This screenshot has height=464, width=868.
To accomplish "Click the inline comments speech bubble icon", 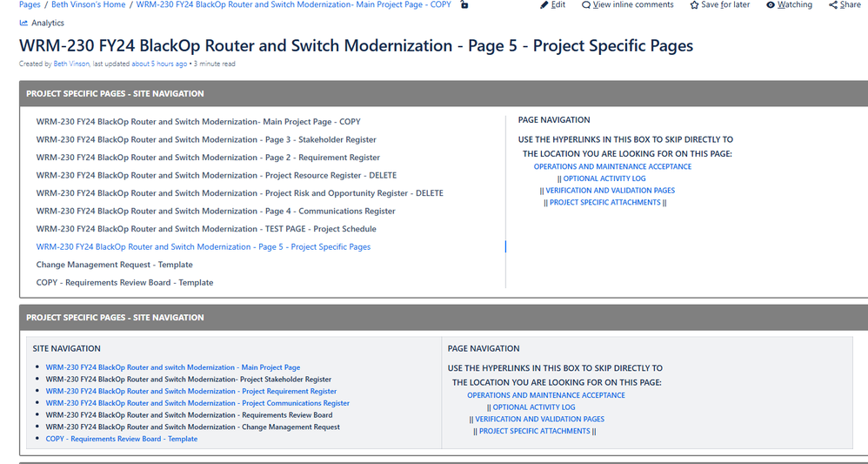I will pyautogui.click(x=586, y=5).
